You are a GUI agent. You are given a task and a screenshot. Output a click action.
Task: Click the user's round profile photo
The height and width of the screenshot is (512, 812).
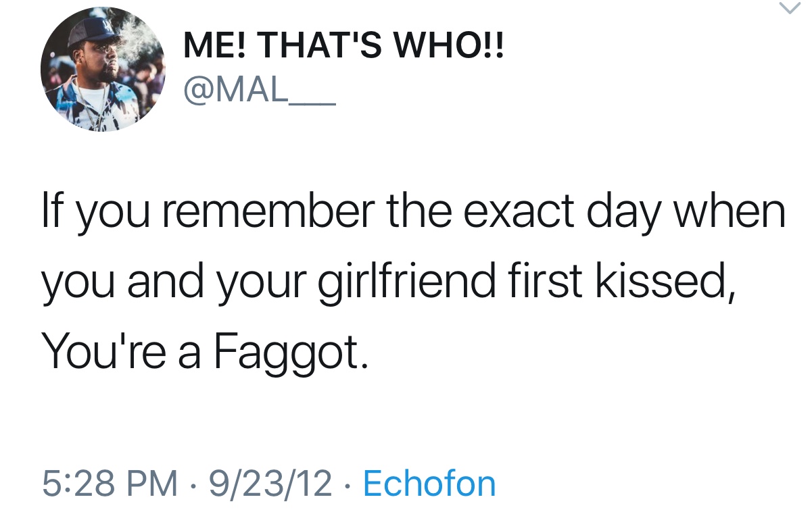(103, 70)
